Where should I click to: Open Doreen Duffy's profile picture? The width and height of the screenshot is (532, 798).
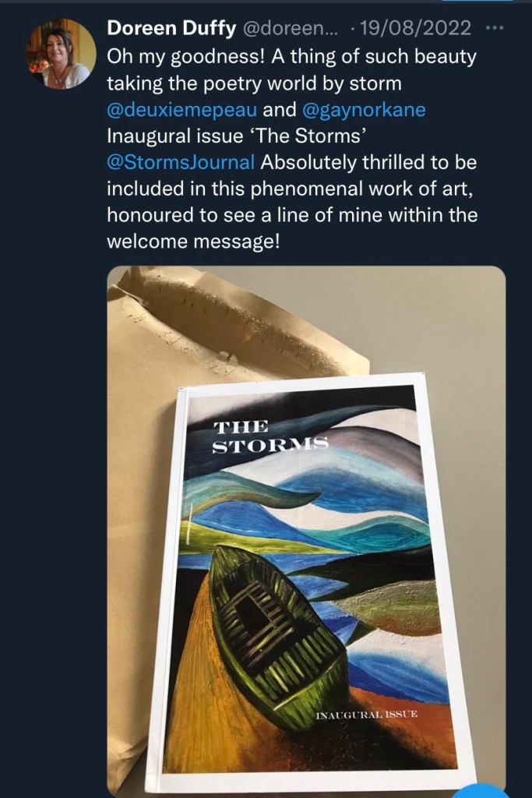pos(62,55)
